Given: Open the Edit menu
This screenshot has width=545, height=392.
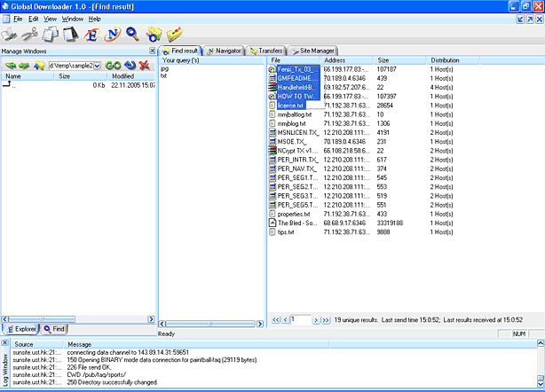Looking at the screenshot, I should (34, 20).
